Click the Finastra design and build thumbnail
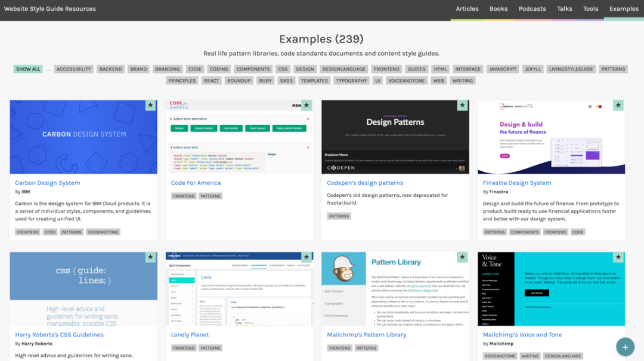 (x=551, y=137)
